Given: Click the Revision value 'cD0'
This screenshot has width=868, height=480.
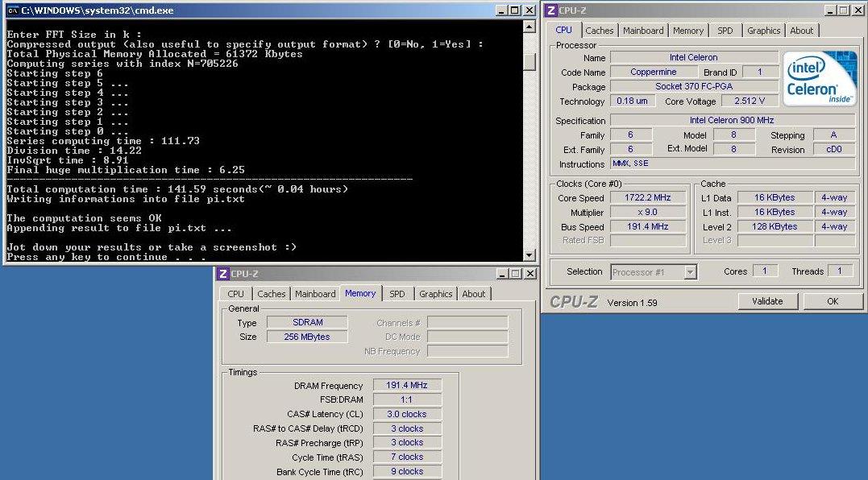Looking at the screenshot, I should point(834,149).
